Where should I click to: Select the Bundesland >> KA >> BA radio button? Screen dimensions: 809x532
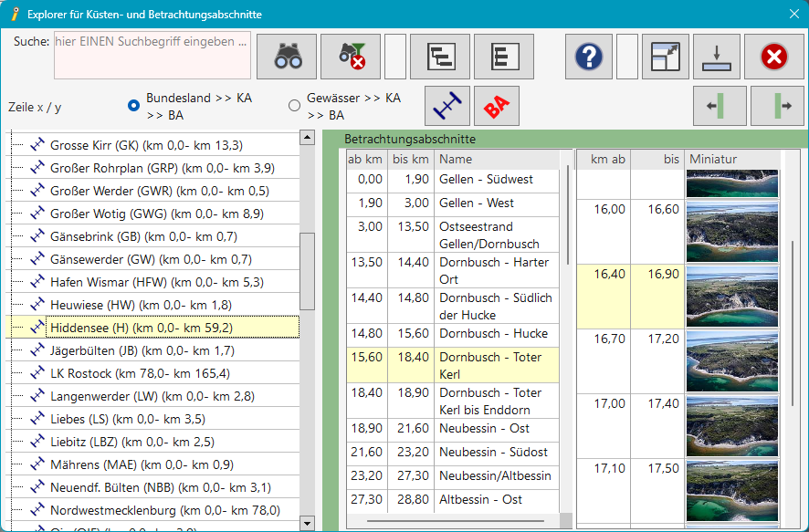[134, 105]
